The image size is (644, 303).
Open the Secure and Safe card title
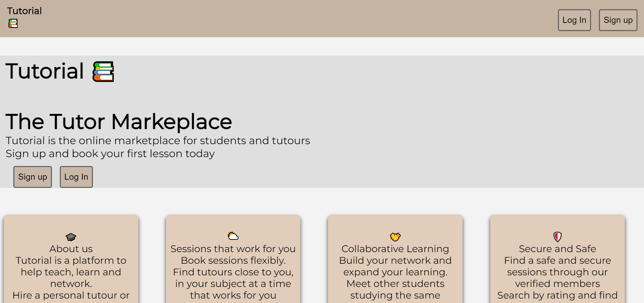pos(557,249)
